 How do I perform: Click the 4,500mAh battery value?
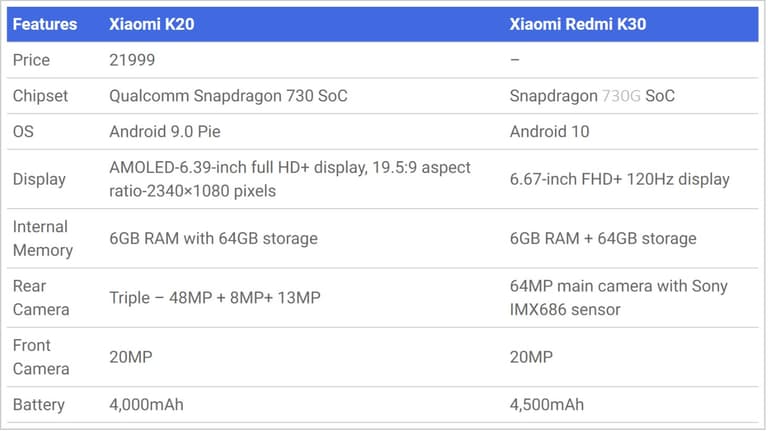(x=547, y=404)
